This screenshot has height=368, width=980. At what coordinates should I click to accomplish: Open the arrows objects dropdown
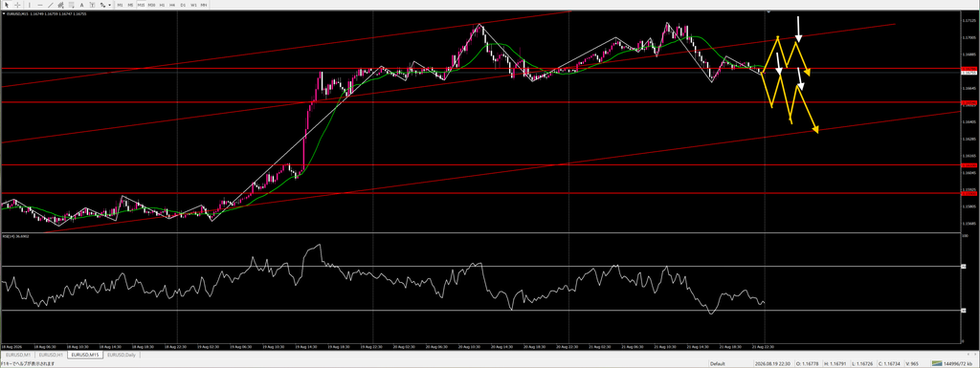(105, 5)
